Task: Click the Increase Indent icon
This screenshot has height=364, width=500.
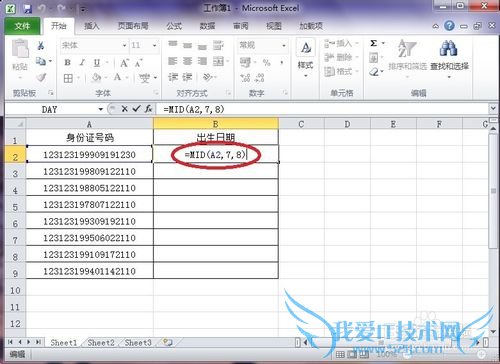Action: (187, 77)
